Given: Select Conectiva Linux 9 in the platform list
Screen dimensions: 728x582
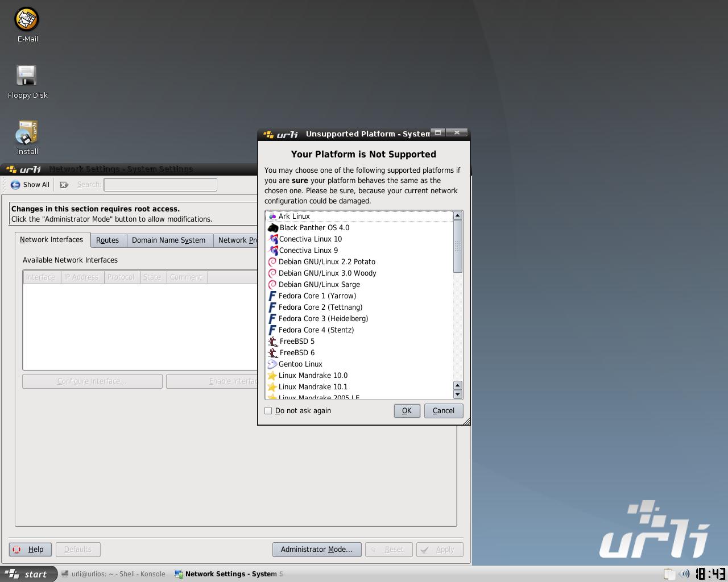Looking at the screenshot, I should click(x=359, y=250).
